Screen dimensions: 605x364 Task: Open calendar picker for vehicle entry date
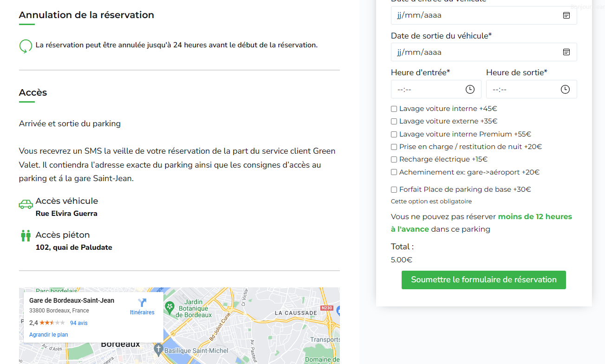[566, 15]
